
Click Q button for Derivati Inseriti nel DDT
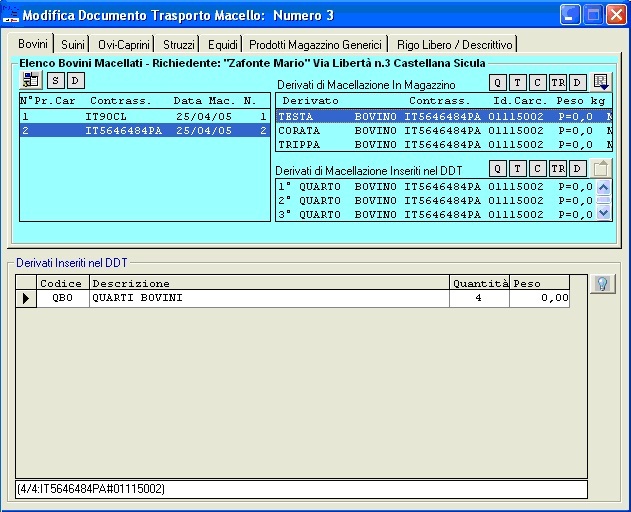point(498,168)
